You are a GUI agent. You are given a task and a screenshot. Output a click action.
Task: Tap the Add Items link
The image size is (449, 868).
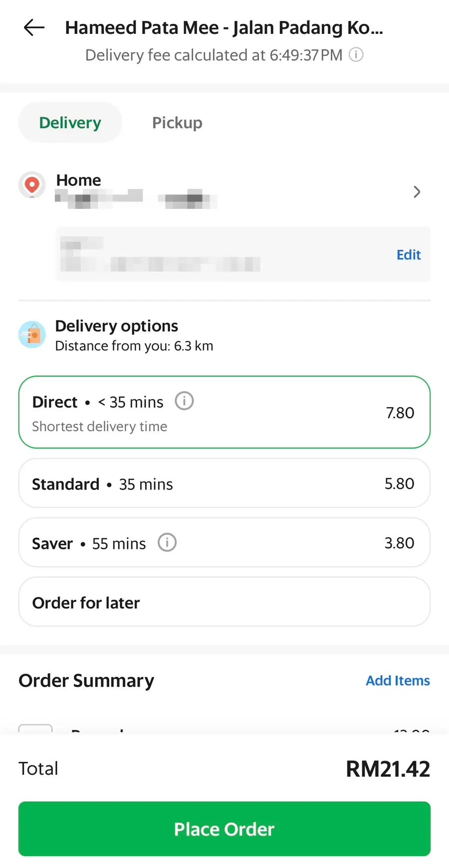coord(398,681)
